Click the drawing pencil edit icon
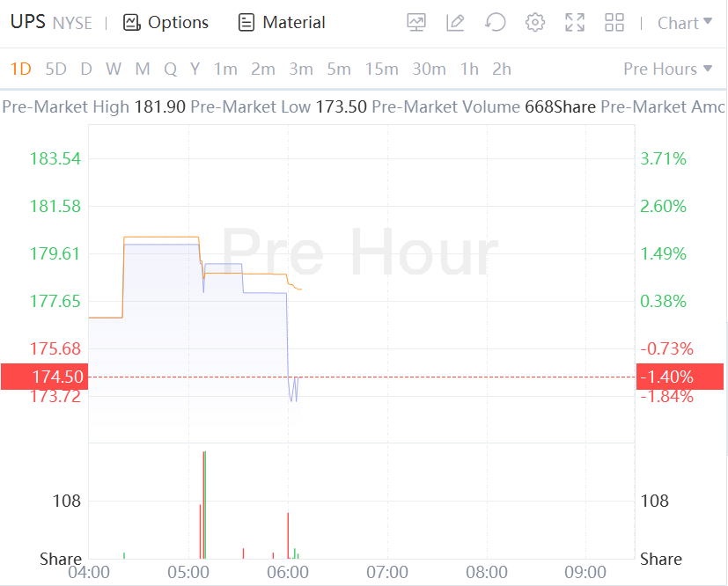 pyautogui.click(x=455, y=23)
